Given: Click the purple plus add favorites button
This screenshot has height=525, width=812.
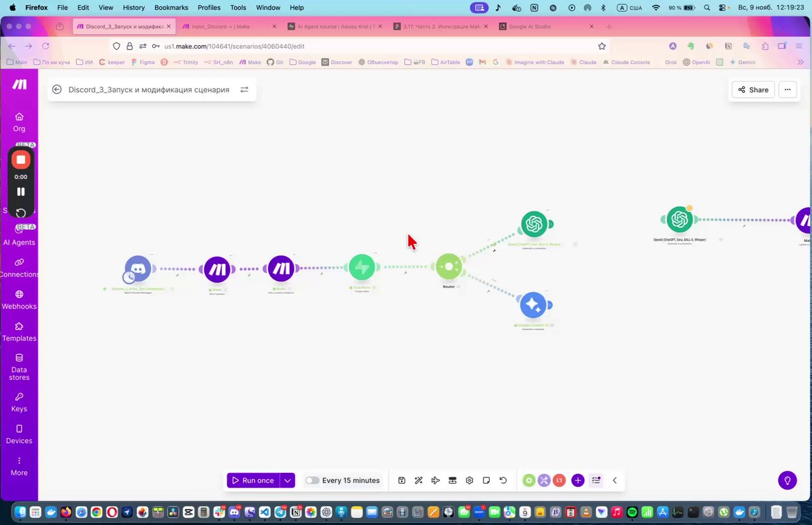Looking at the screenshot, I should coord(577,481).
